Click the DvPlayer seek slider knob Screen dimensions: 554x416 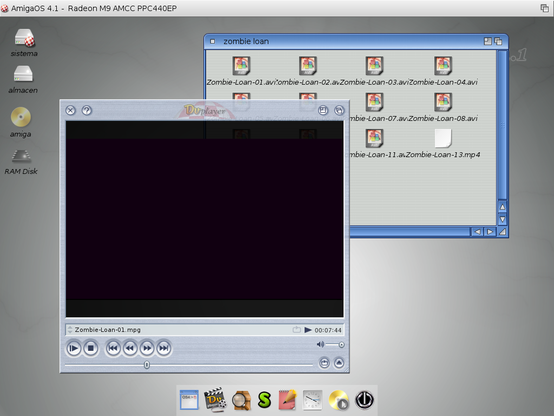click(x=147, y=364)
